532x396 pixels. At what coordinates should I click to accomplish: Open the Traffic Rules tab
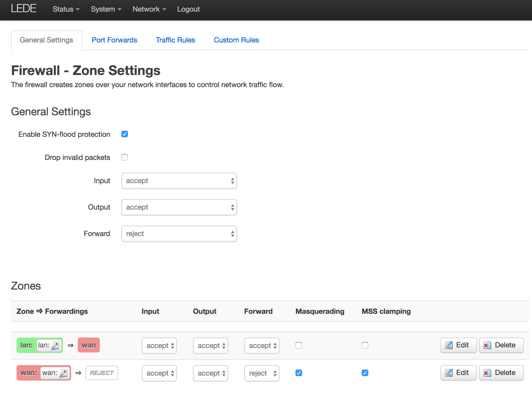point(175,40)
